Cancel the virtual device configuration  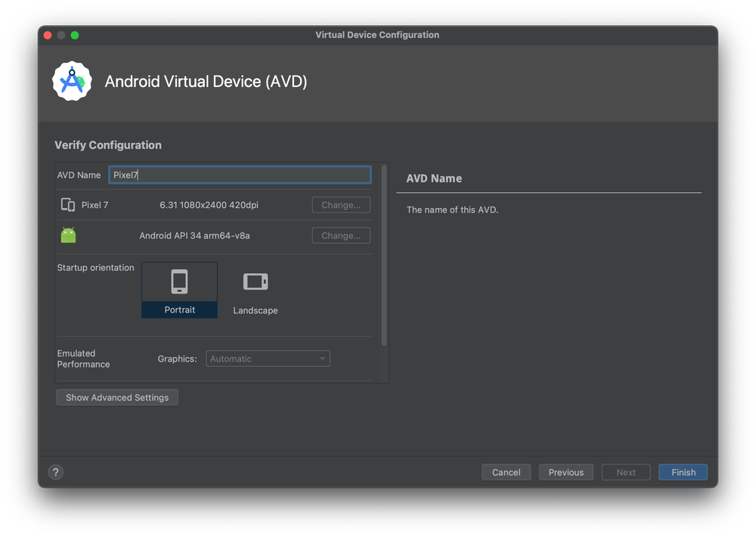[x=506, y=471]
